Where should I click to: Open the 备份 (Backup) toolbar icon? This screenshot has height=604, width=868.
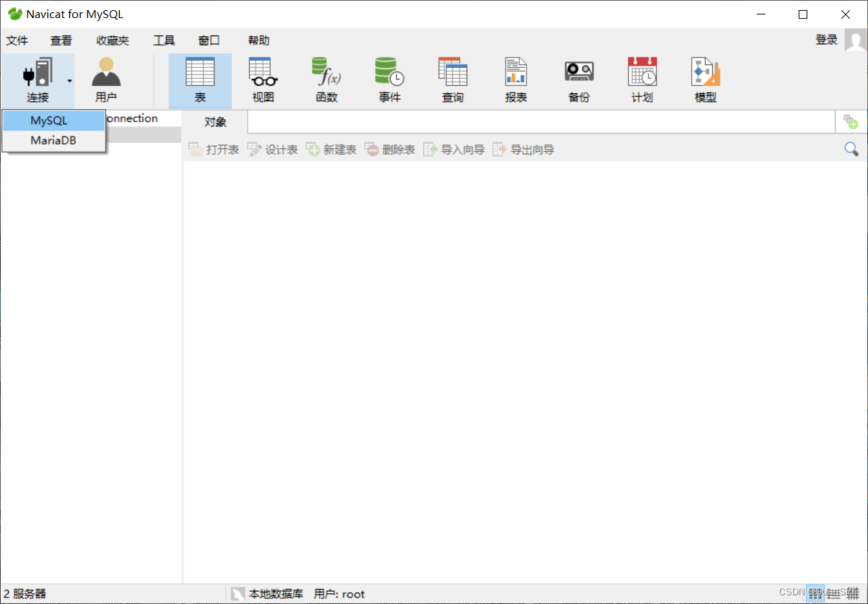[x=579, y=80]
